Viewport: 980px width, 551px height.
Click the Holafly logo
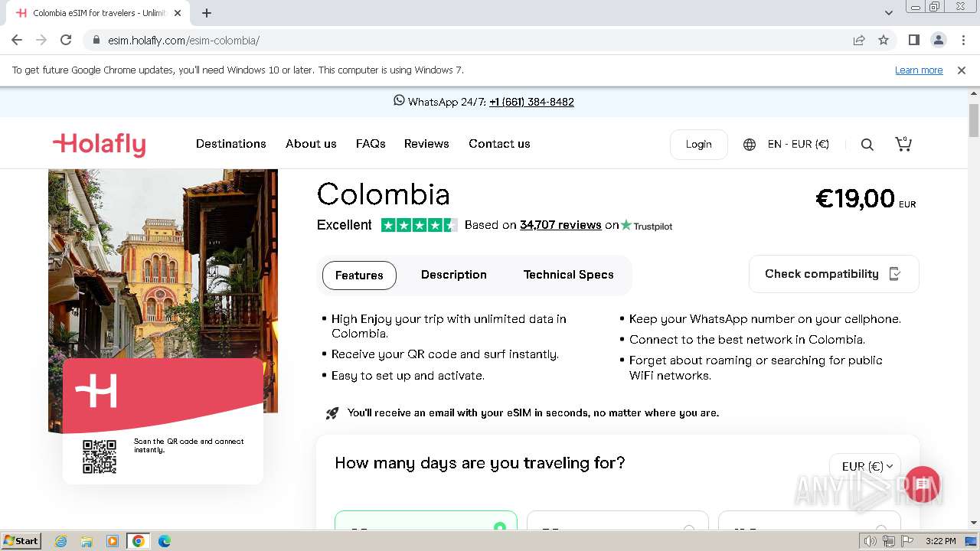(x=99, y=145)
